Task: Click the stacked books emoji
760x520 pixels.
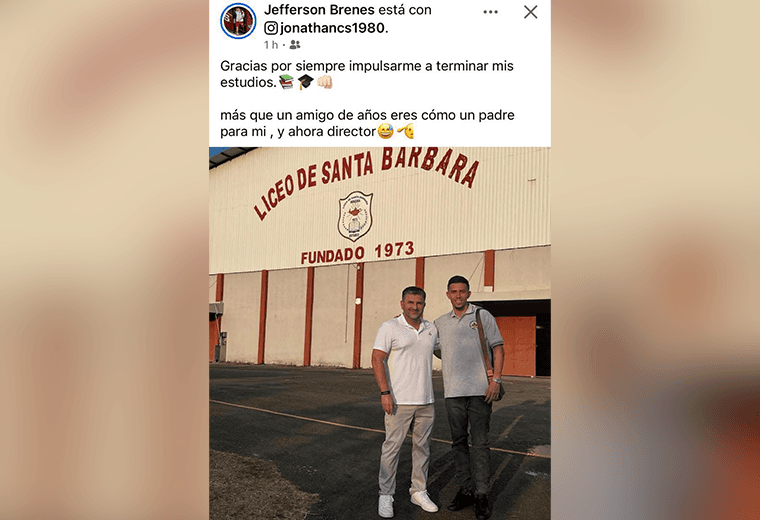Action: click(x=286, y=82)
